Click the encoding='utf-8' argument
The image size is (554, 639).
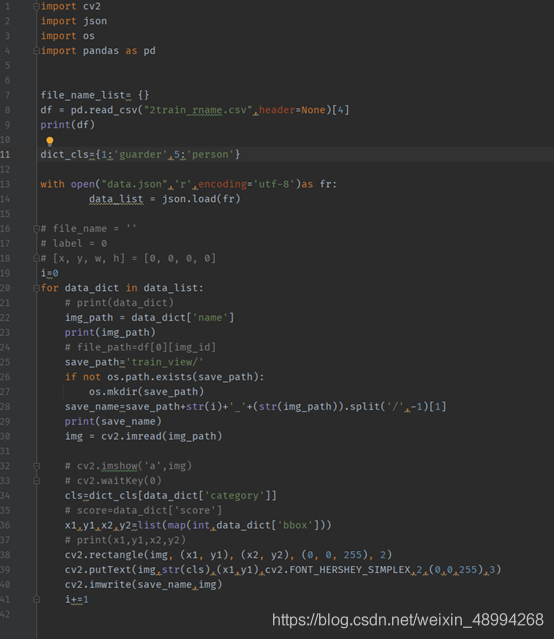coord(247,184)
